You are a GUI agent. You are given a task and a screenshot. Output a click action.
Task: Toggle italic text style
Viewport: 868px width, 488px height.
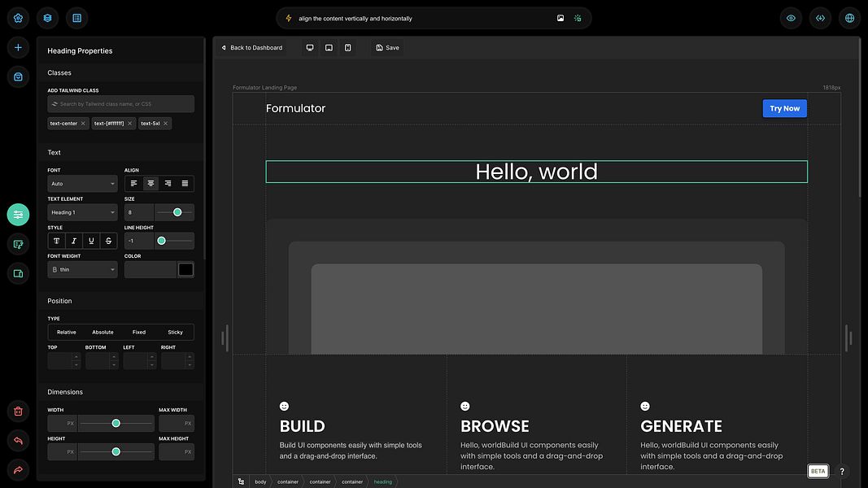pyautogui.click(x=73, y=240)
